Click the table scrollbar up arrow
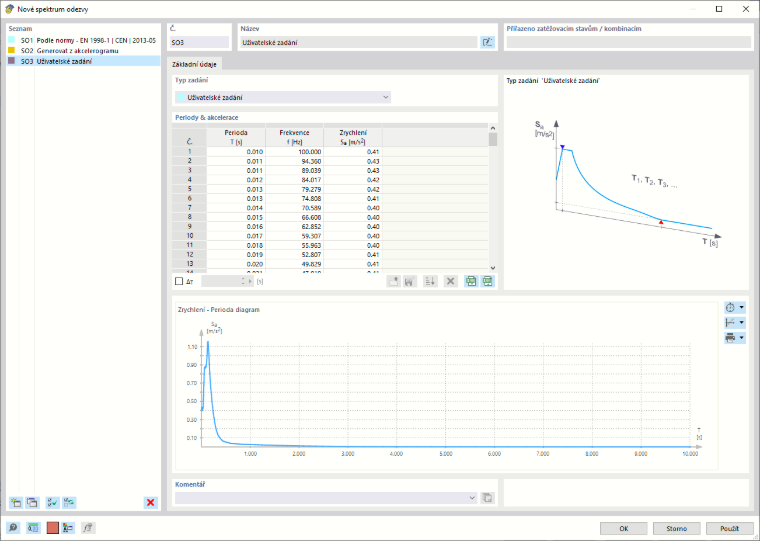 click(x=493, y=128)
